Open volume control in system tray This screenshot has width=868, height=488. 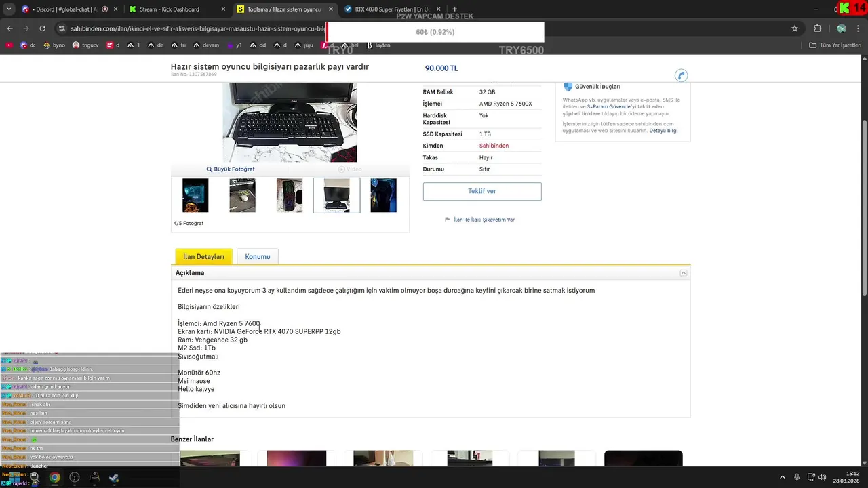point(822,477)
